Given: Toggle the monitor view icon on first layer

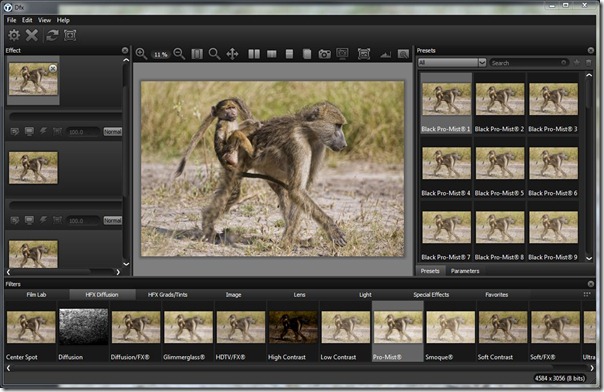Looking at the screenshot, I should pyautogui.click(x=29, y=132).
